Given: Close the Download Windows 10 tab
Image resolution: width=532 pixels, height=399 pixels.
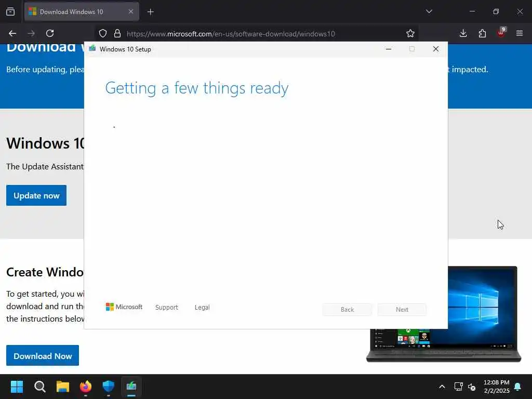Looking at the screenshot, I should click(131, 11).
